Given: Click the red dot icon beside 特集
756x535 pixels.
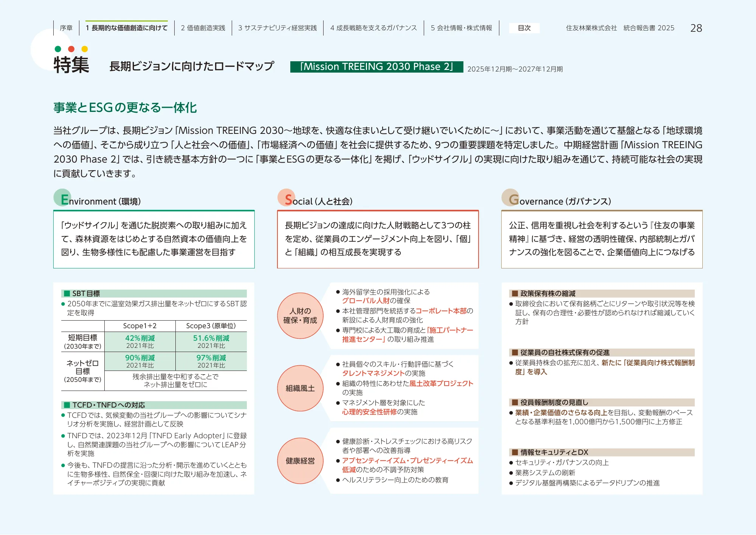Looking at the screenshot, I should (x=70, y=49).
